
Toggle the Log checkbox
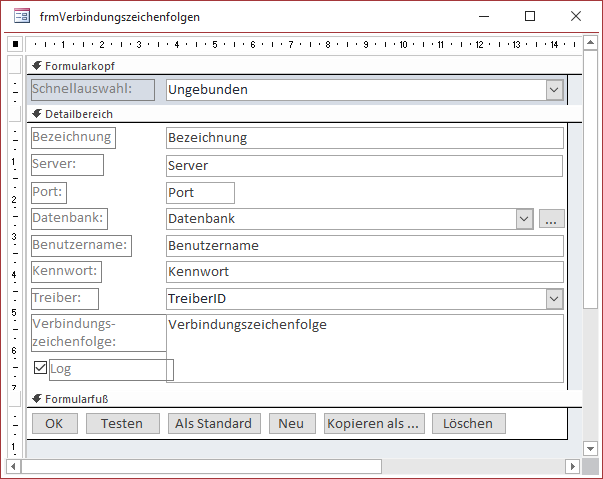(x=40, y=368)
